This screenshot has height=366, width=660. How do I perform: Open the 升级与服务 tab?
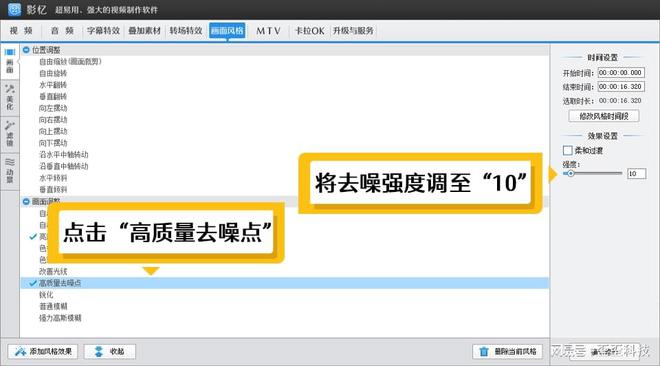(353, 31)
